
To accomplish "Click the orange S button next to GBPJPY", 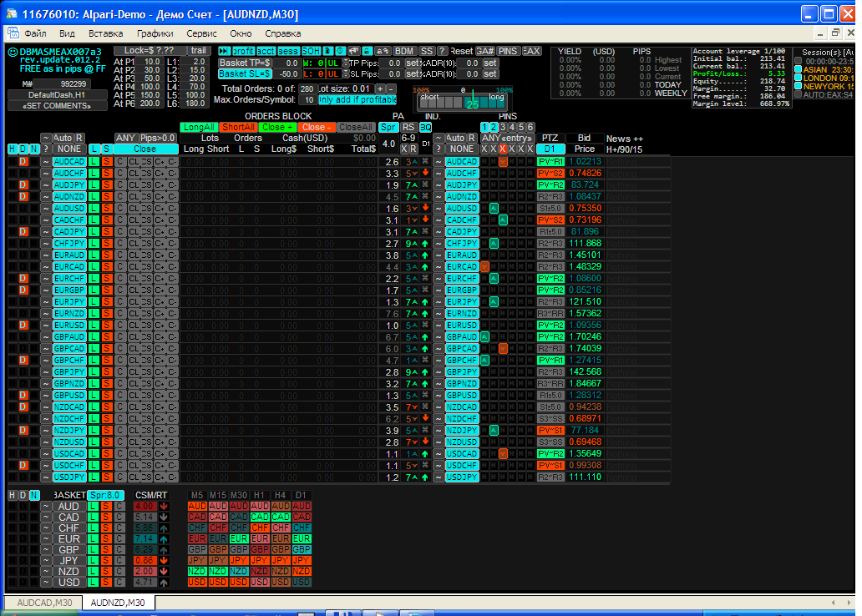I will point(107,372).
